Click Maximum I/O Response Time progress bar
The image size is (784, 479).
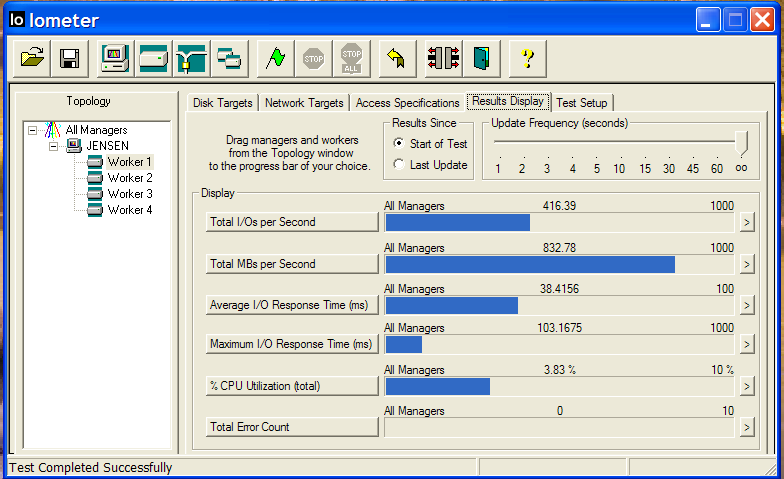(560, 344)
